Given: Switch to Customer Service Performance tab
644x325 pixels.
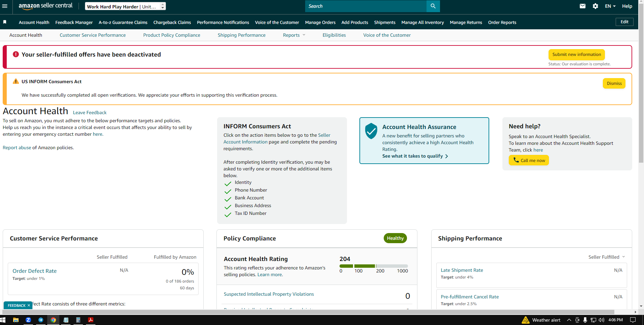Looking at the screenshot, I should pyautogui.click(x=93, y=35).
